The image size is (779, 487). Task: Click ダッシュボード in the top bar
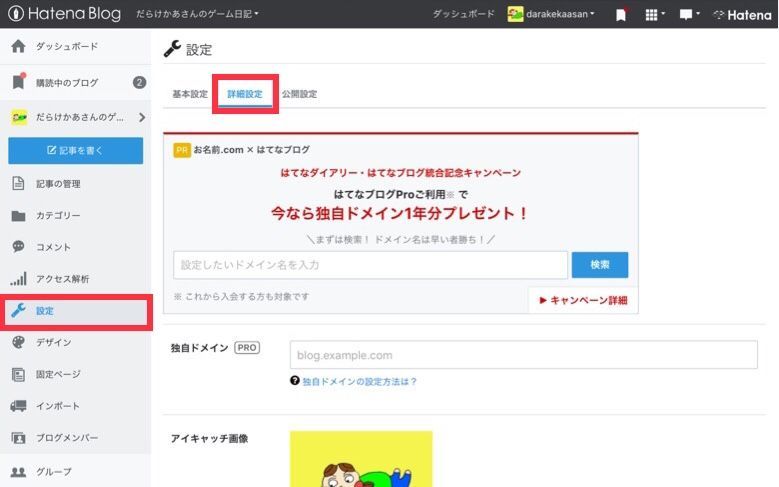point(464,14)
